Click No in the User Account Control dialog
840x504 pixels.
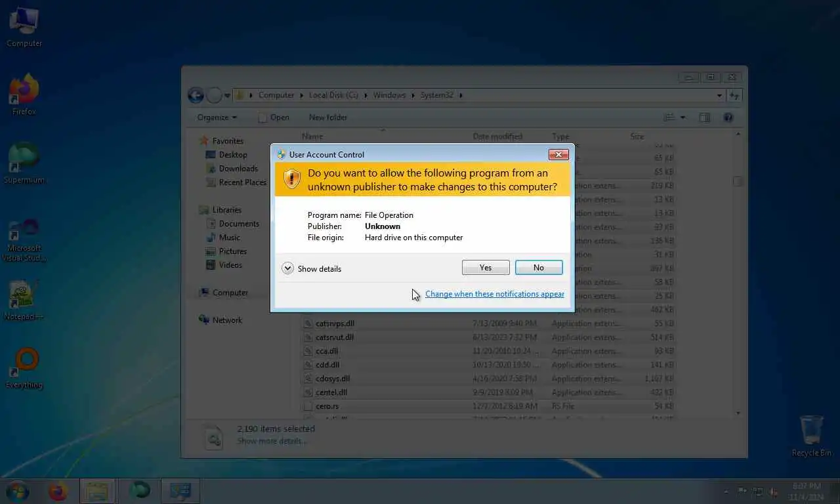539,268
